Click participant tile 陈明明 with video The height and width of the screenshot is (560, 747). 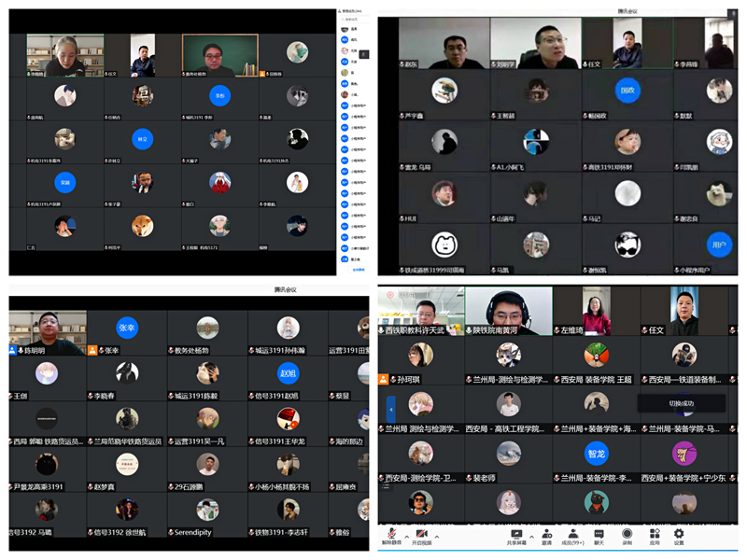[x=48, y=332]
